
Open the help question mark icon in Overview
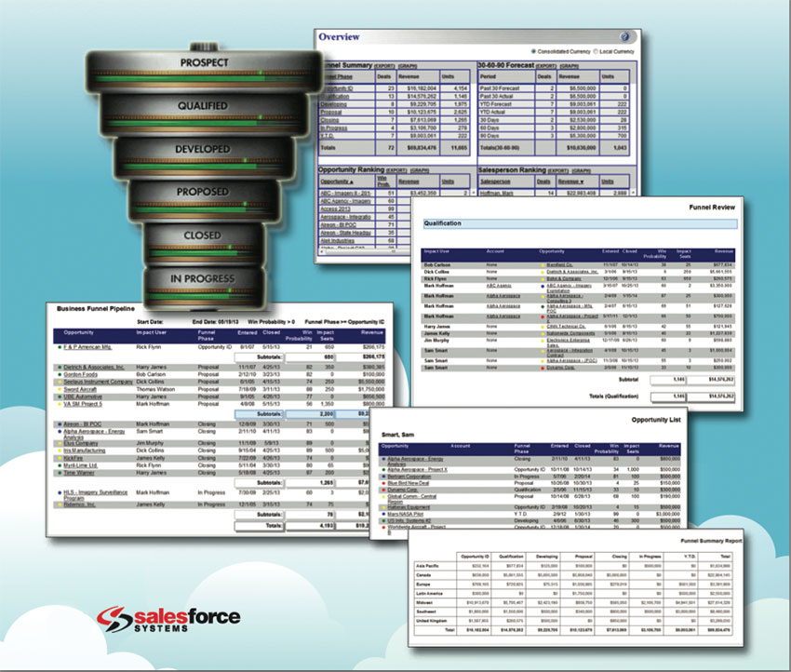pyautogui.click(x=624, y=36)
